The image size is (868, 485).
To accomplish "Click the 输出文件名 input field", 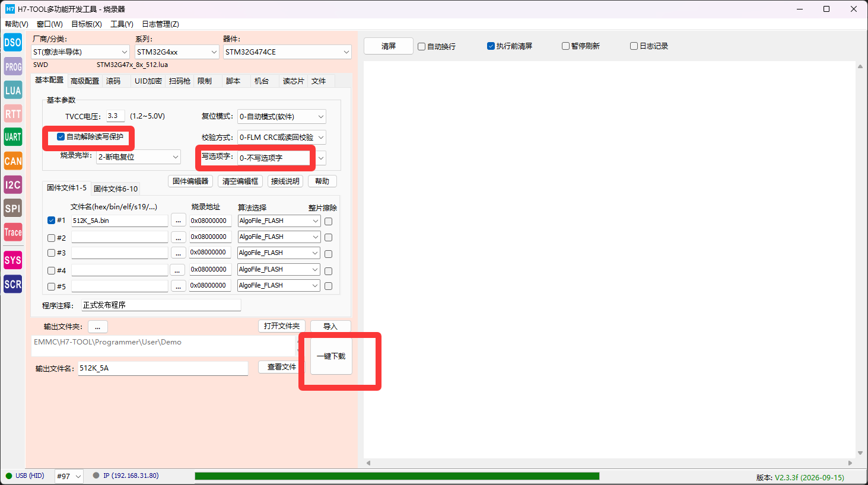I will [x=163, y=368].
